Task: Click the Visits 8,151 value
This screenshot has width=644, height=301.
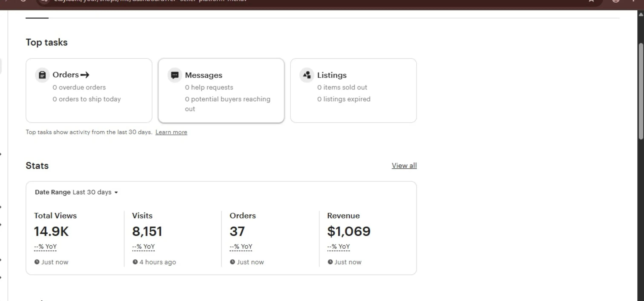Action: (147, 231)
